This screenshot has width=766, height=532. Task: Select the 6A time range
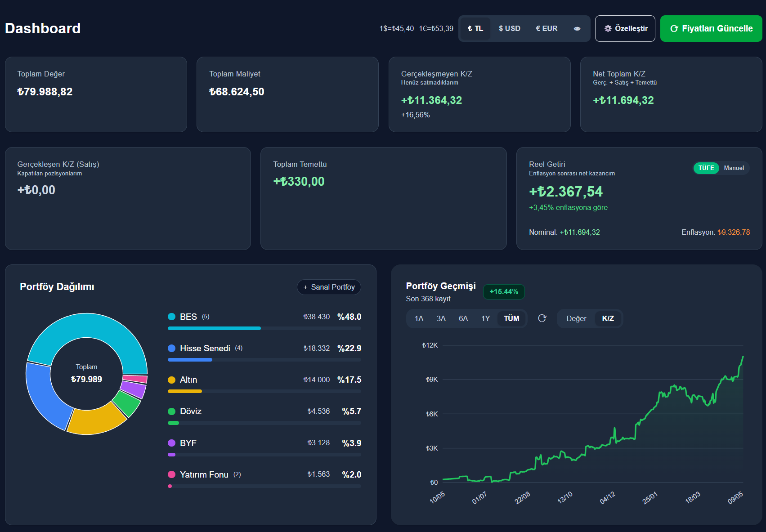pos(463,318)
